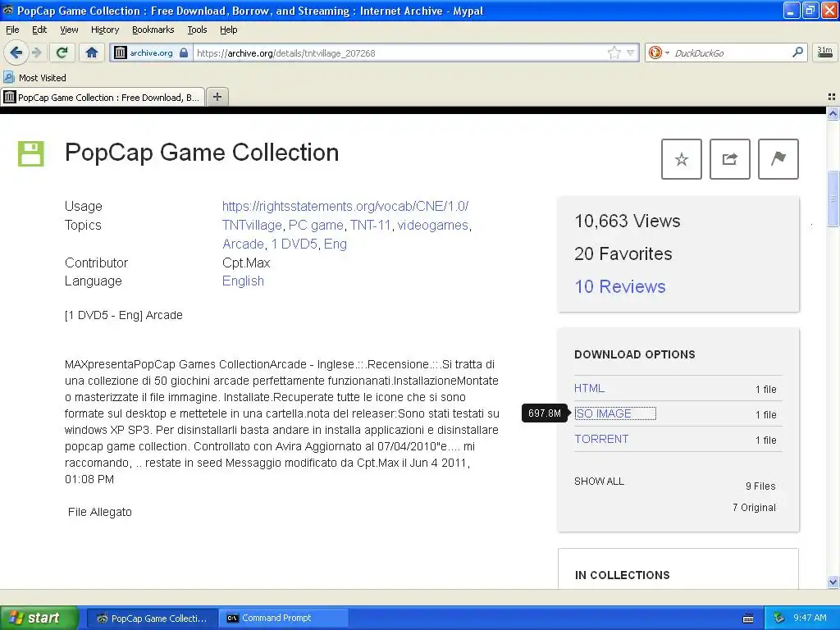The height and width of the screenshot is (630, 840).
Task: Click the 10,663 Views text
Action: [628, 221]
